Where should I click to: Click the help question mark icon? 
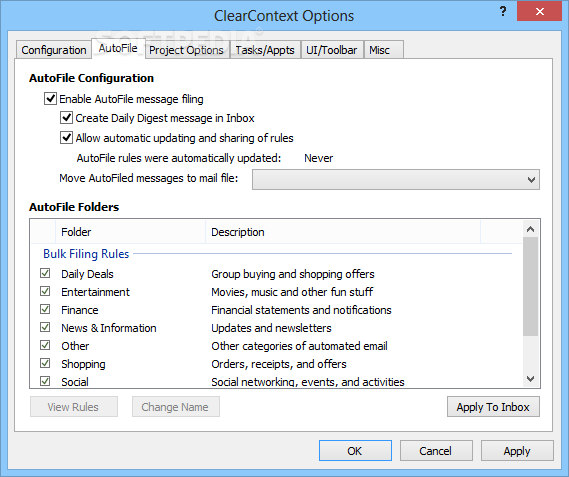coord(503,12)
